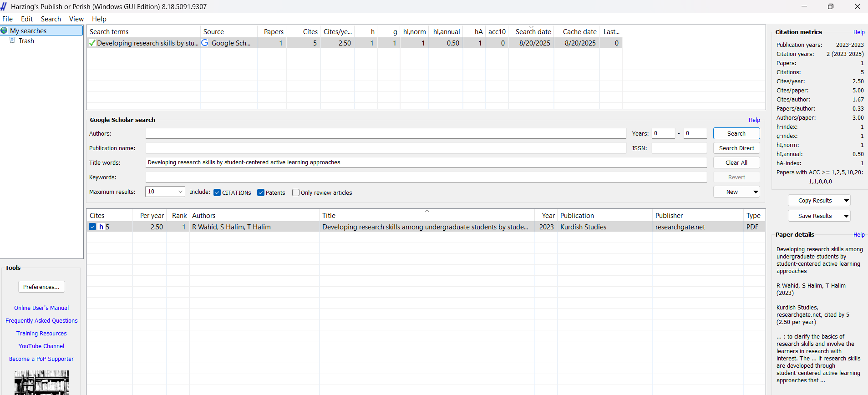Restore down the application window
Image resolution: width=868 pixels, height=395 pixels.
click(831, 6)
